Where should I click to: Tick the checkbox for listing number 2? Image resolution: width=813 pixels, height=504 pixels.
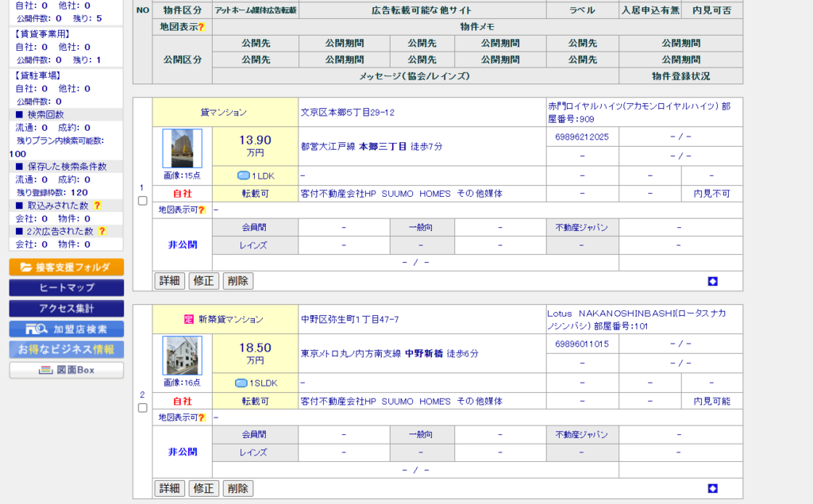point(142,408)
